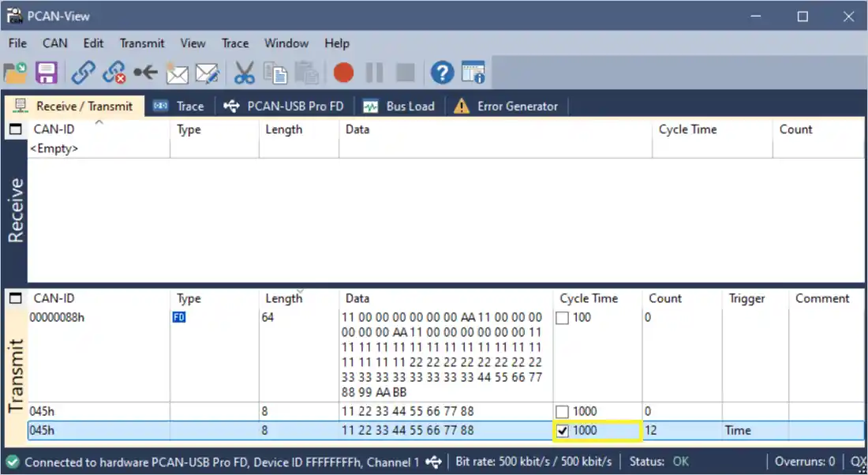Click the Reset hardware arrow icon
This screenshot has height=475, width=868.
[x=146, y=73]
